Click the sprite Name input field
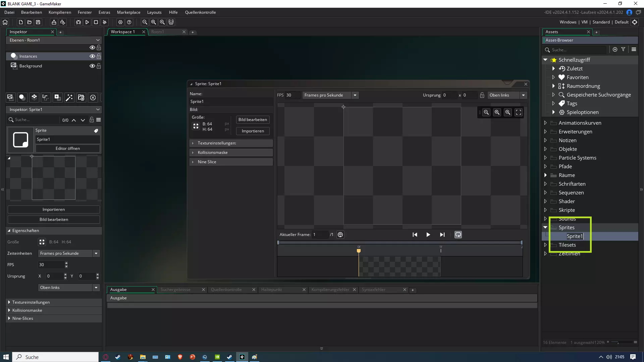The height and width of the screenshot is (362, 644). click(x=231, y=102)
